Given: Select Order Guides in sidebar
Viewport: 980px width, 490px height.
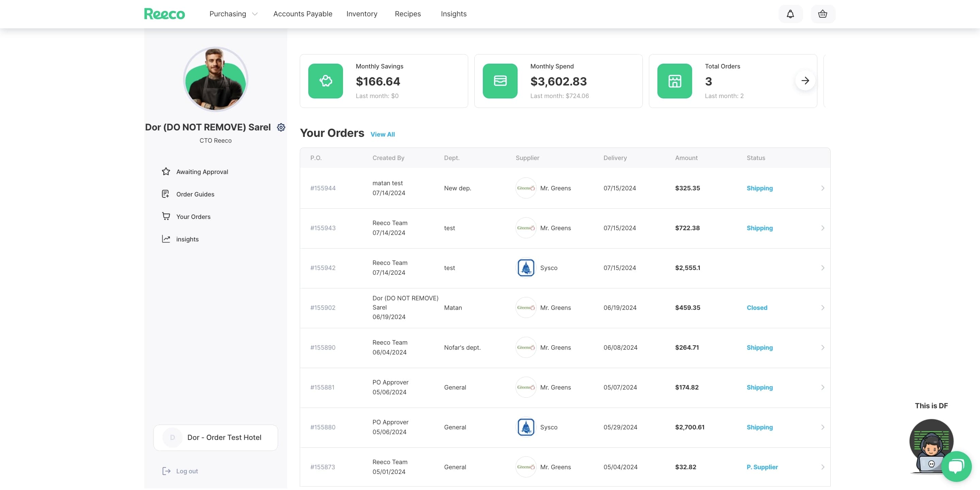Looking at the screenshot, I should tap(195, 194).
